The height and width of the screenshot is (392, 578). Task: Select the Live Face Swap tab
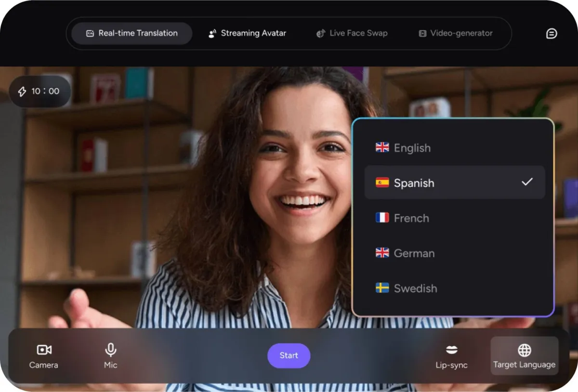click(352, 33)
